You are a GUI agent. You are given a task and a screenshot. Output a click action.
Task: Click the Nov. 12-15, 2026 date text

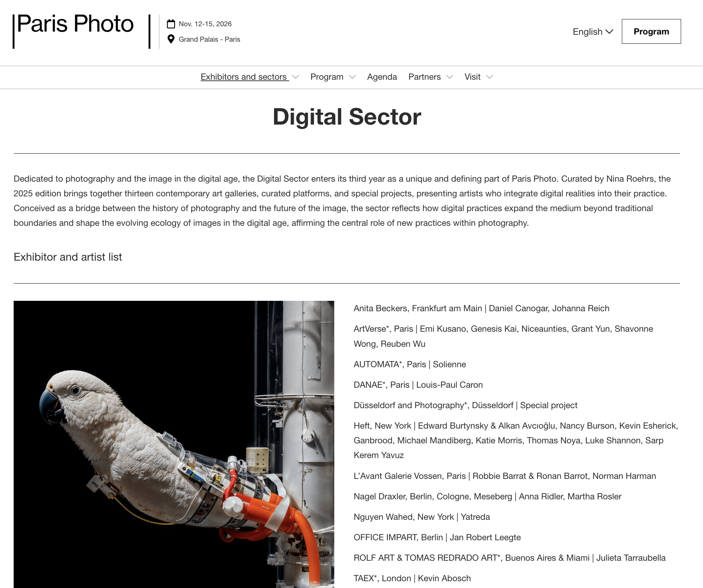coord(205,24)
